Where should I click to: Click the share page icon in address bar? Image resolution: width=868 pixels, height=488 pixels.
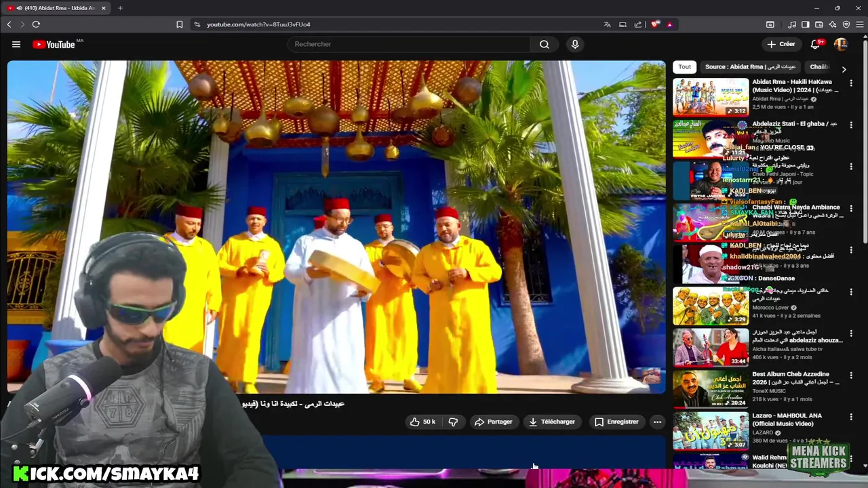point(638,24)
